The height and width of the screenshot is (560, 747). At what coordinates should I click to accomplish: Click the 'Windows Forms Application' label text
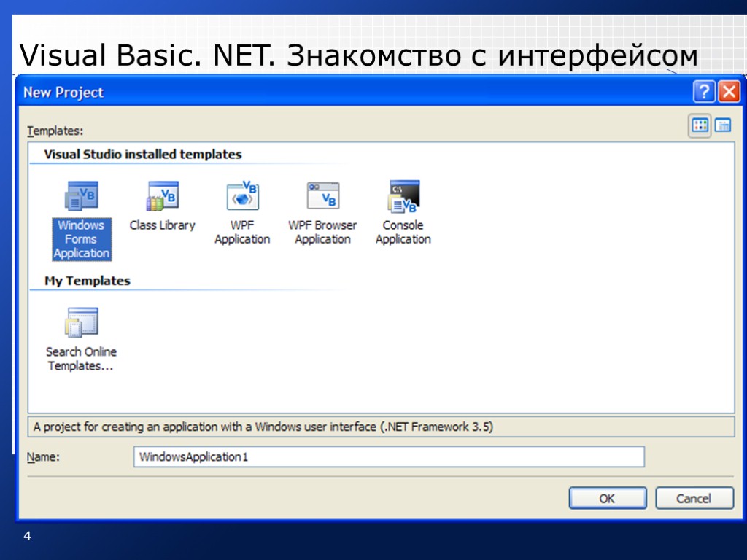coord(82,239)
